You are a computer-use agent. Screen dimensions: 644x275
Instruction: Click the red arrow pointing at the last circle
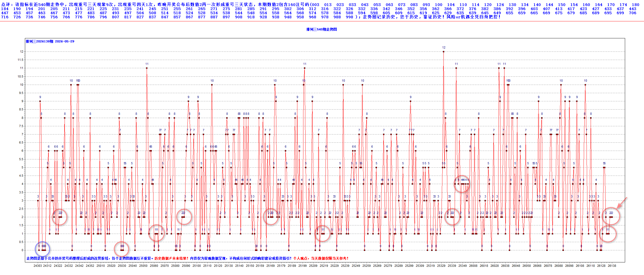622,203
